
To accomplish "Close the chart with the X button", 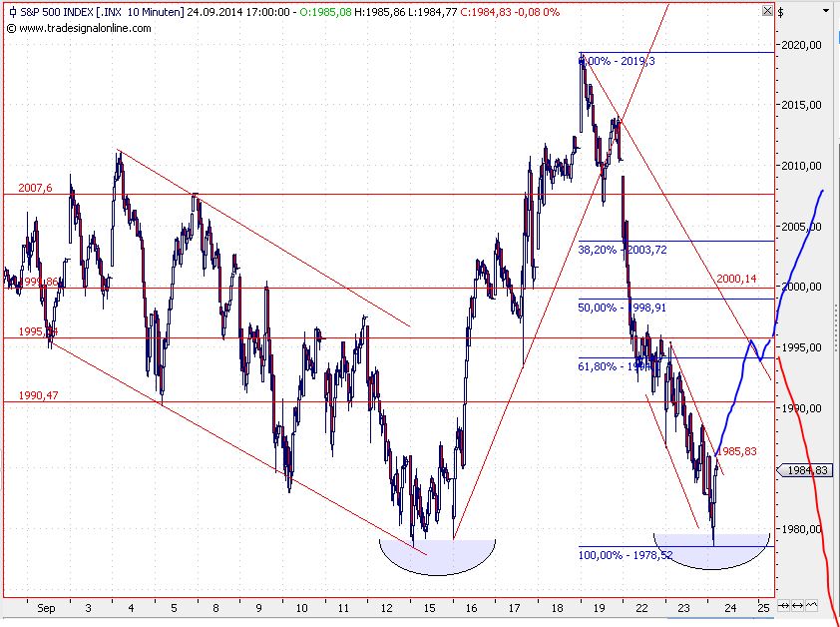I will pyautogui.click(x=768, y=10).
